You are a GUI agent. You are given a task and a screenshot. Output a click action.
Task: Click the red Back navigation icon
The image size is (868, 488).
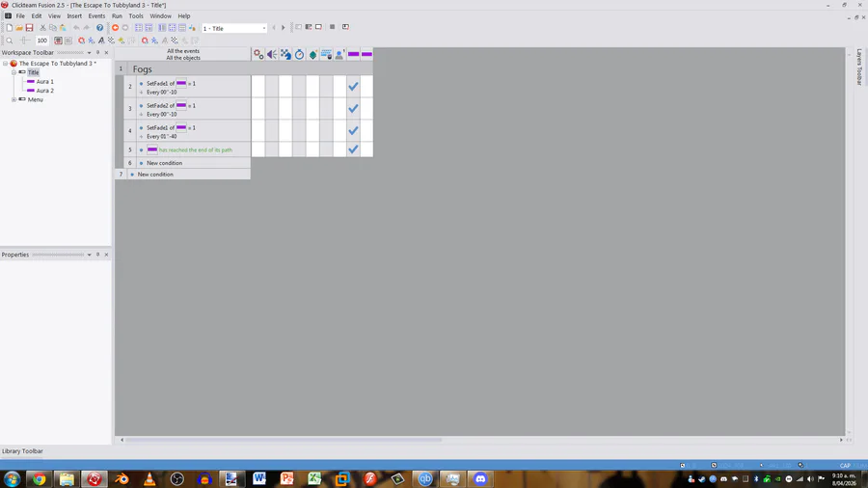tap(115, 28)
